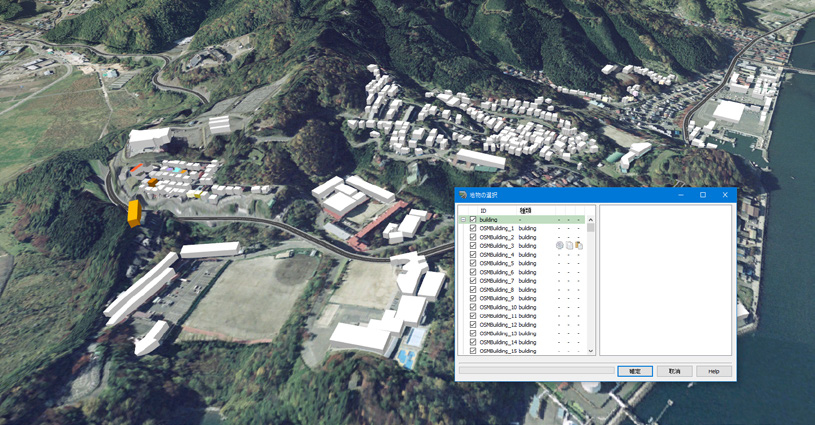Click the paste icon on the OSMBuilding_3 row
Viewport: 815px width, 425px height.
(579, 245)
